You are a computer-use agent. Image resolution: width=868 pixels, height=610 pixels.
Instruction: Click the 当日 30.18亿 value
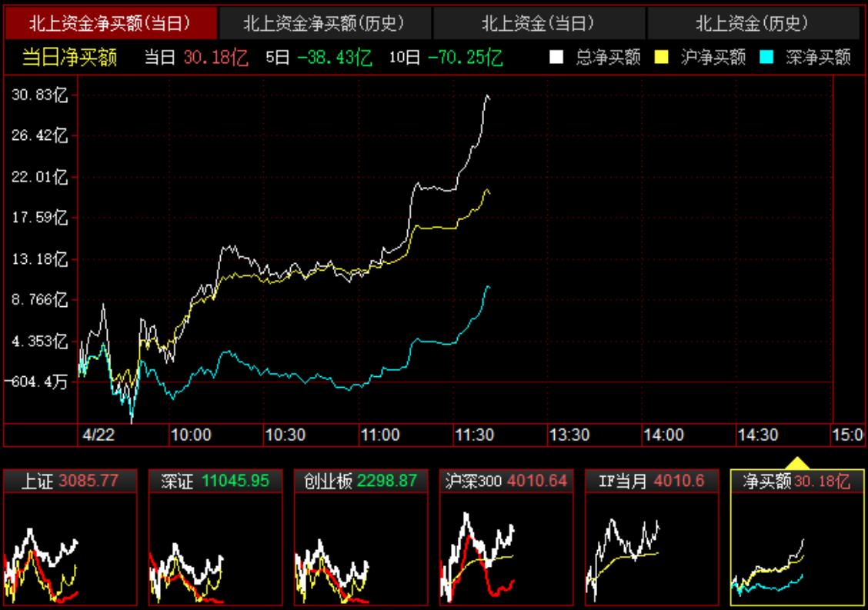tap(216, 57)
